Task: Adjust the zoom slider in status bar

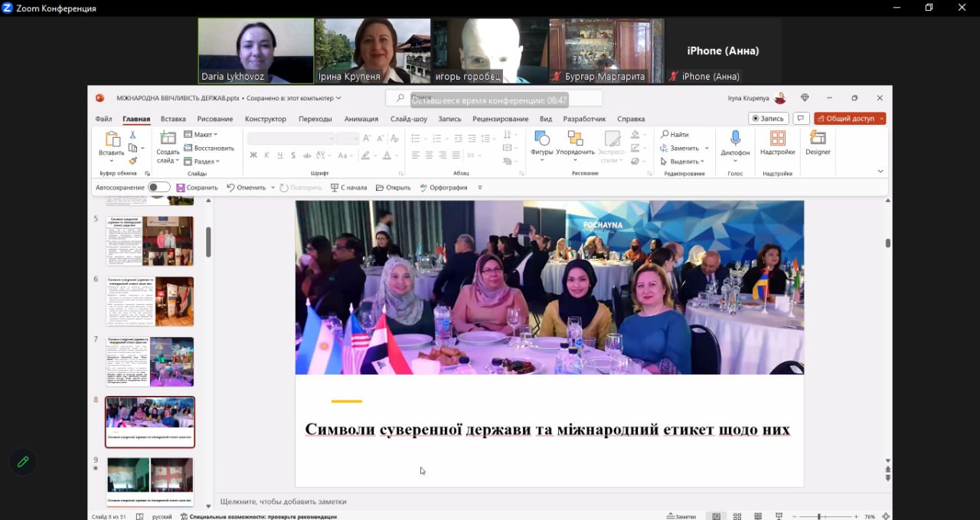Action: click(819, 516)
